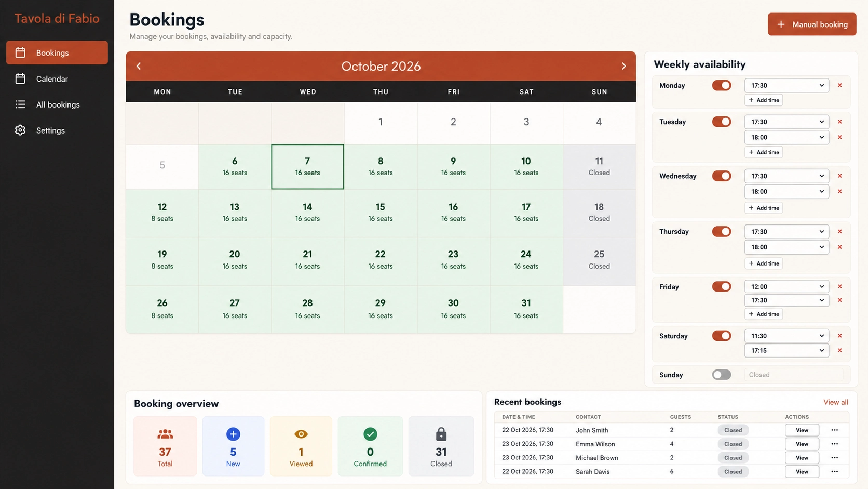Open more actions for Emma Wilson booking

834,444
